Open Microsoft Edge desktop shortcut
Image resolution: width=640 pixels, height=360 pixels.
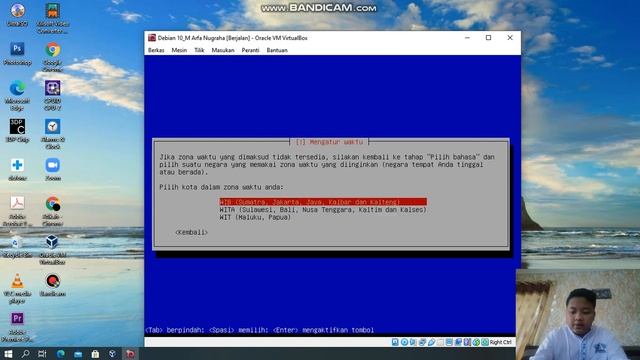[17, 96]
